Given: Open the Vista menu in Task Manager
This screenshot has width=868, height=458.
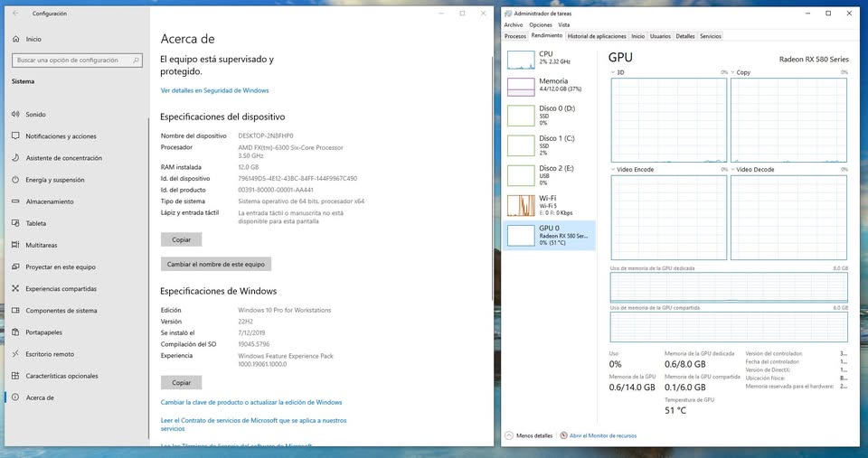Looking at the screenshot, I should tap(563, 25).
